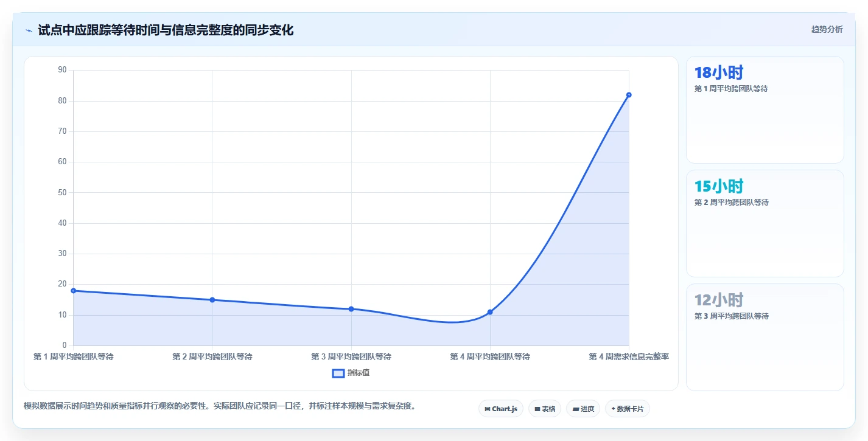Click y-axis tick label 90
This screenshot has width=868, height=441.
tap(62, 70)
